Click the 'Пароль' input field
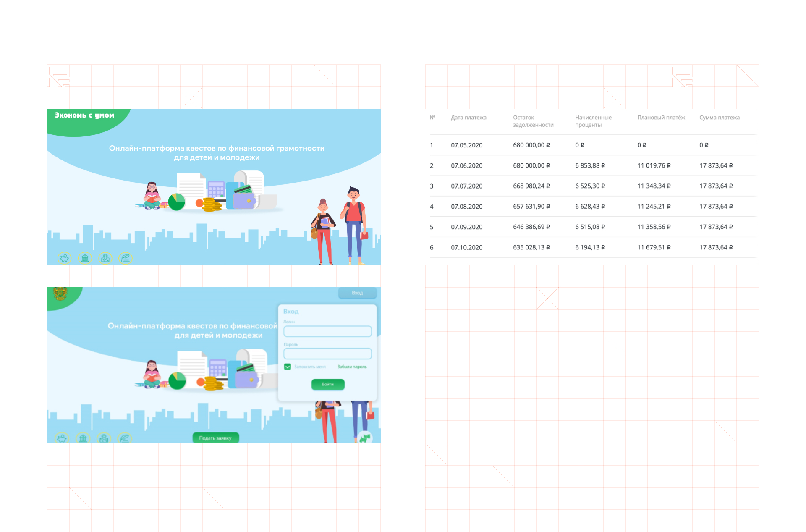The height and width of the screenshot is (532, 806). tap(327, 354)
